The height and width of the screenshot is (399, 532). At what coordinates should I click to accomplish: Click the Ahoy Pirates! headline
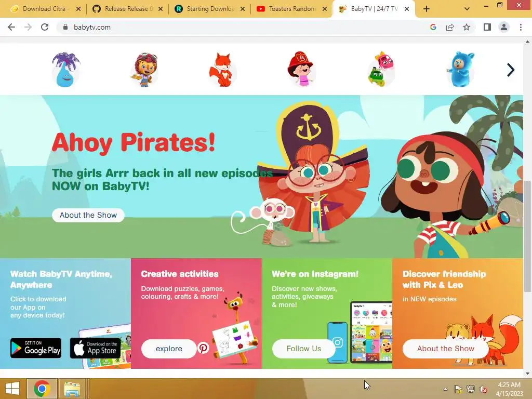point(134,142)
